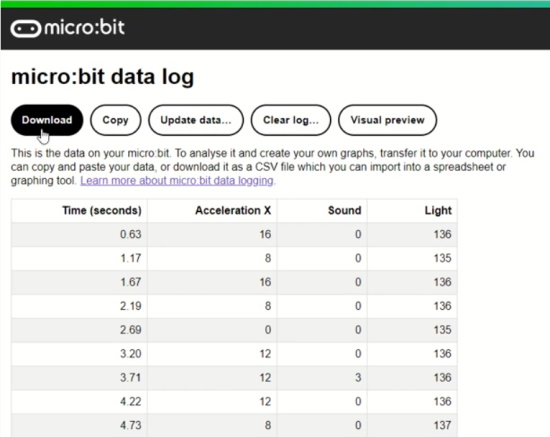550x437 pixels.
Task: Copy the data log to clipboard
Action: coord(115,120)
